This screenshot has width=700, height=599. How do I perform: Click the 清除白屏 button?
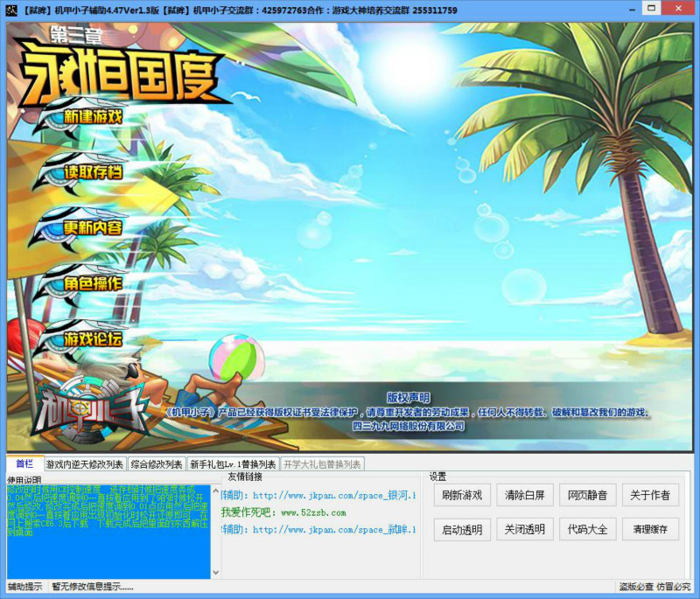coord(525,495)
